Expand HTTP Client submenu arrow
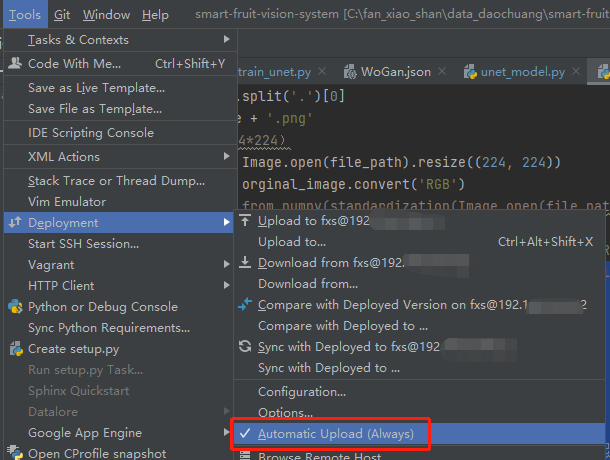Image resolution: width=610 pixels, height=460 pixels. (x=226, y=285)
